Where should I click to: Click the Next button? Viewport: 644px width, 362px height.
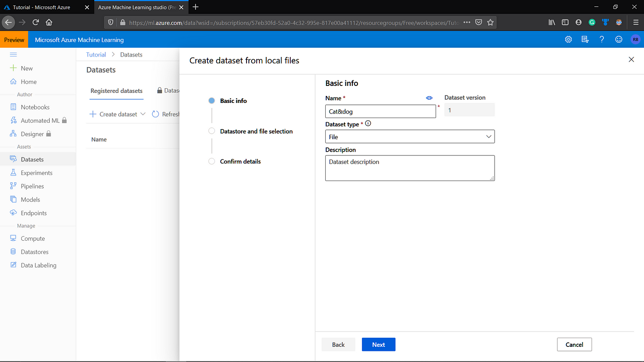(379, 345)
